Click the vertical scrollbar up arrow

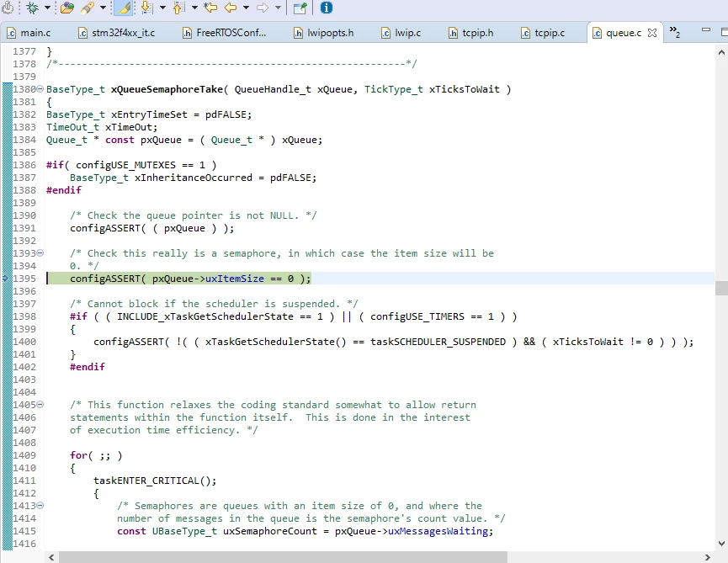pos(721,52)
